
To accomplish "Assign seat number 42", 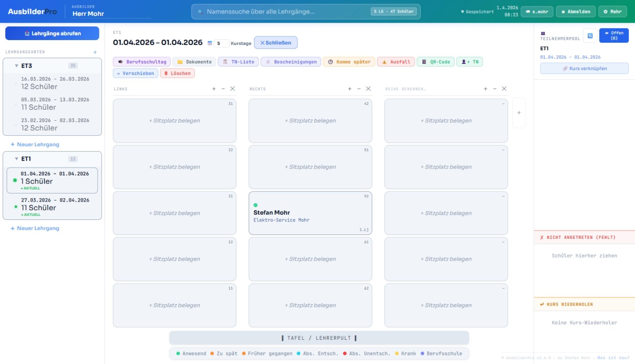I will (310, 121).
